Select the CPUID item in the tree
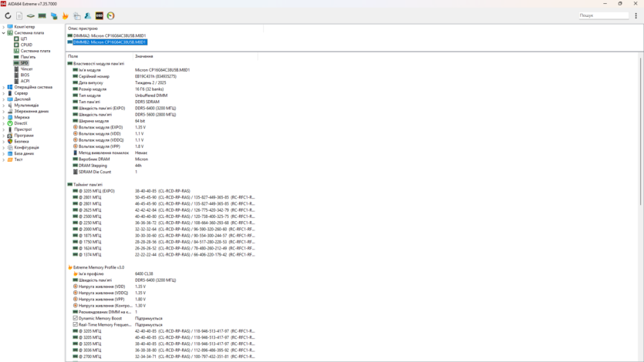644x362 pixels. click(x=26, y=45)
